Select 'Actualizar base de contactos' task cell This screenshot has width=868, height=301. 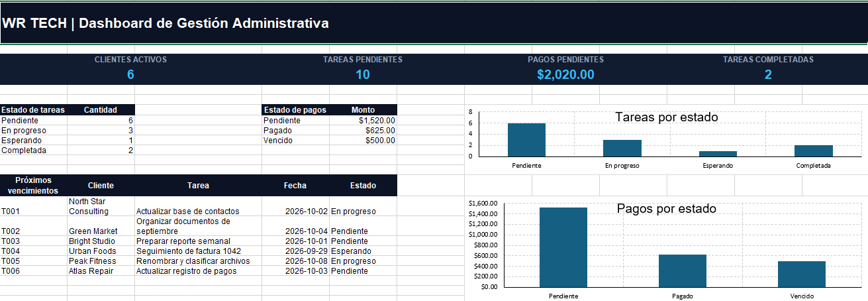tap(199, 206)
